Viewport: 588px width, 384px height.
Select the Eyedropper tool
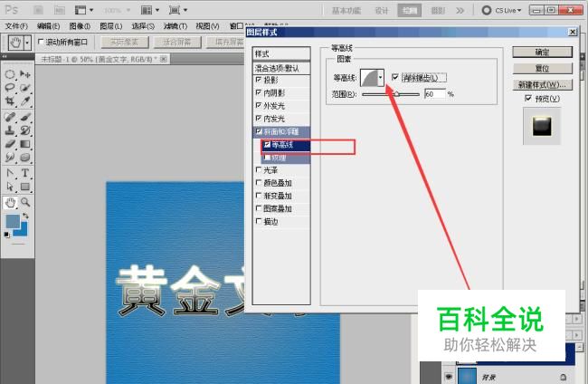[25, 101]
